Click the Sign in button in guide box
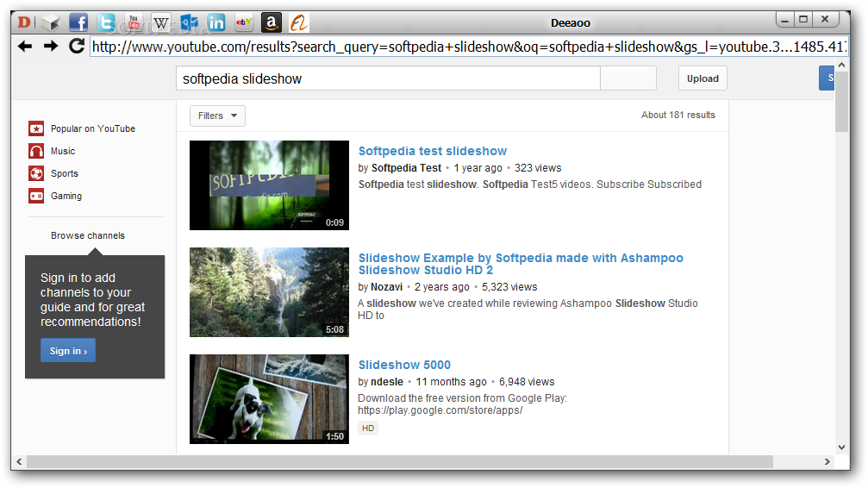This screenshot has width=868, height=488. pyautogui.click(x=68, y=351)
